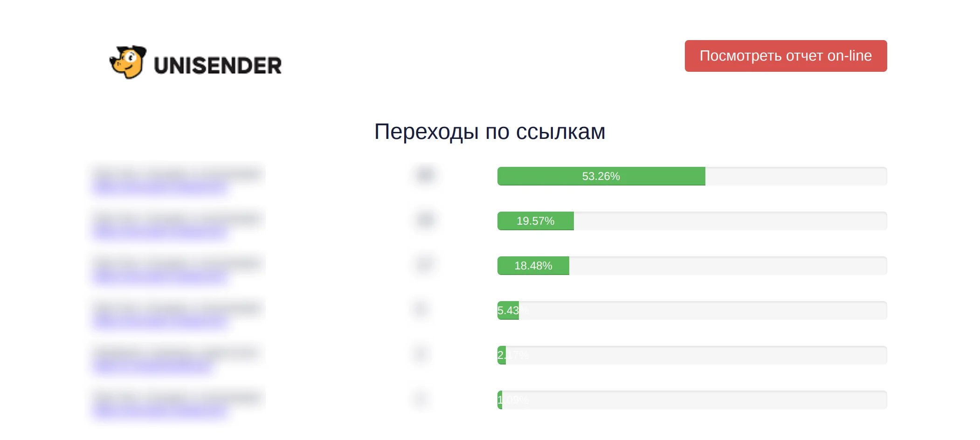Click the heading Переходы по ссылкам
This screenshot has height=440, width=980.
click(490, 132)
